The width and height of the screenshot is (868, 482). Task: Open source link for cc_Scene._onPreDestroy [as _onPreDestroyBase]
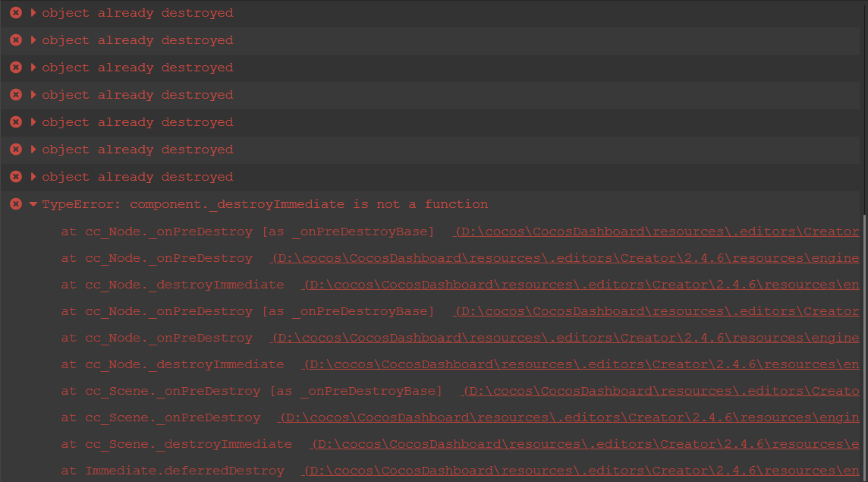(660, 391)
